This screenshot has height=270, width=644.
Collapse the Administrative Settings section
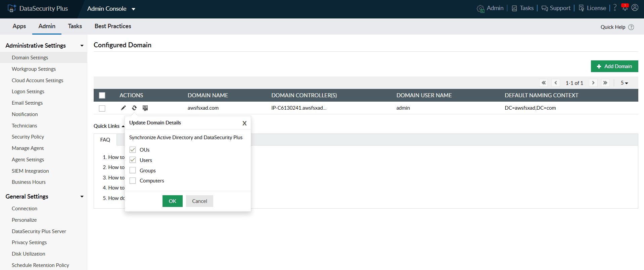point(82,46)
